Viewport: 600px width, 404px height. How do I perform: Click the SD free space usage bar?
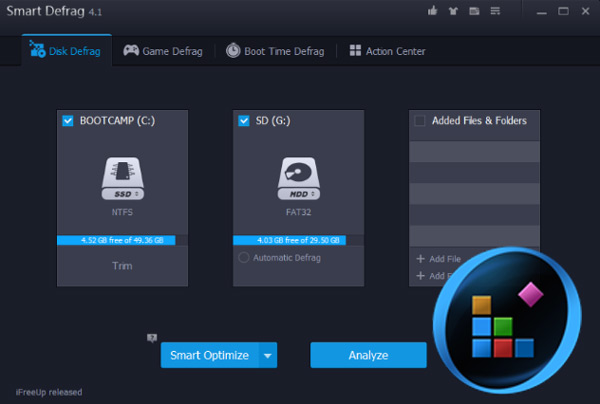[298, 240]
